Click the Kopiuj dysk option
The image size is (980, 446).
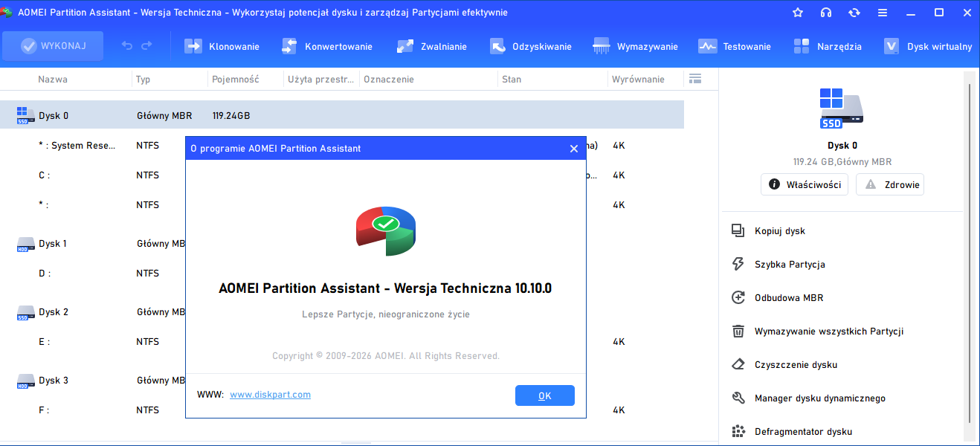click(x=769, y=231)
